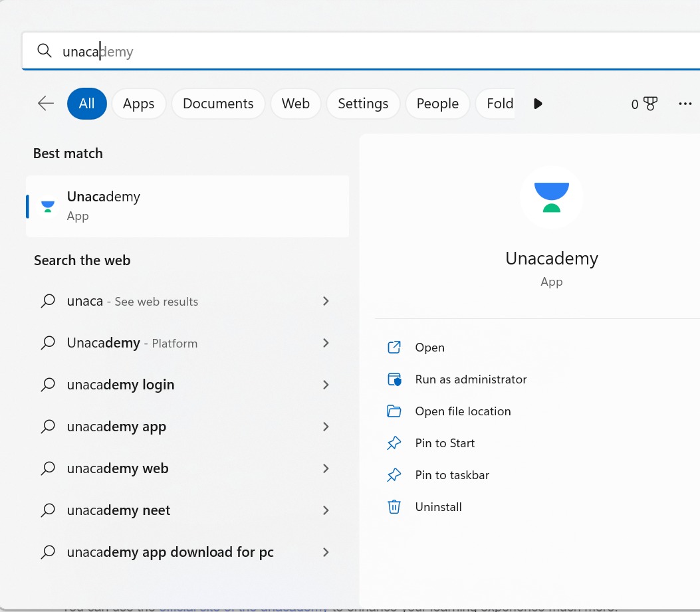Open the ellipsis options menu
The height and width of the screenshot is (612, 700).
(x=685, y=104)
